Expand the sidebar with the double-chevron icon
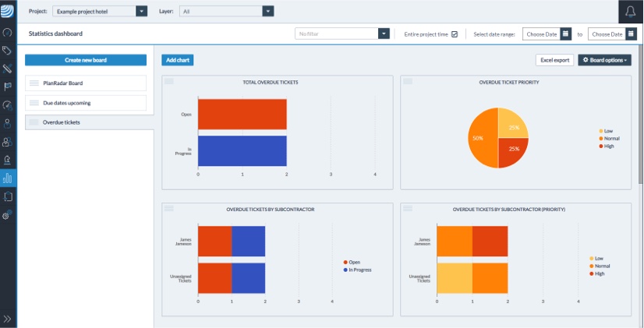This screenshot has height=328, width=644. pos(8,319)
